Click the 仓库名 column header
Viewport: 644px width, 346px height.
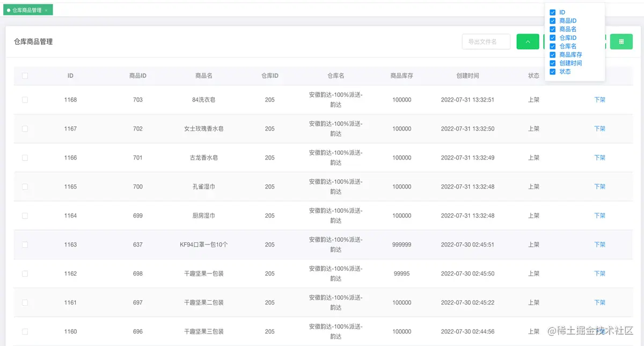coord(336,76)
